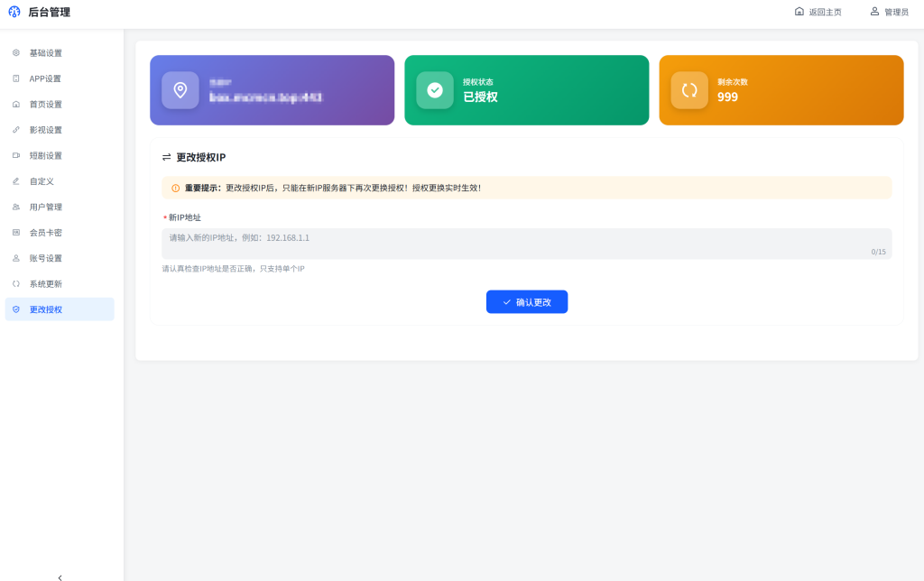Image resolution: width=924 pixels, height=581 pixels.
Task: Open 基础设置 menu item
Action: [60, 53]
